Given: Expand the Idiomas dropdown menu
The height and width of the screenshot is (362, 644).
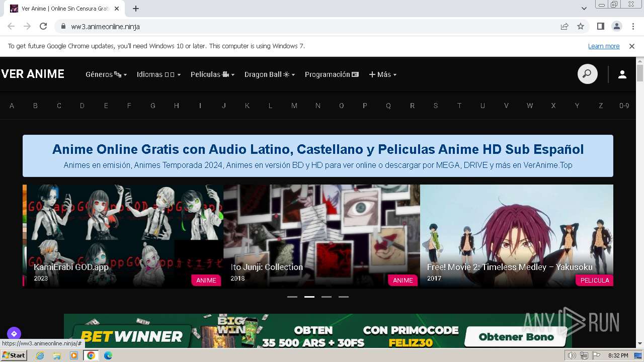Looking at the screenshot, I should (158, 74).
